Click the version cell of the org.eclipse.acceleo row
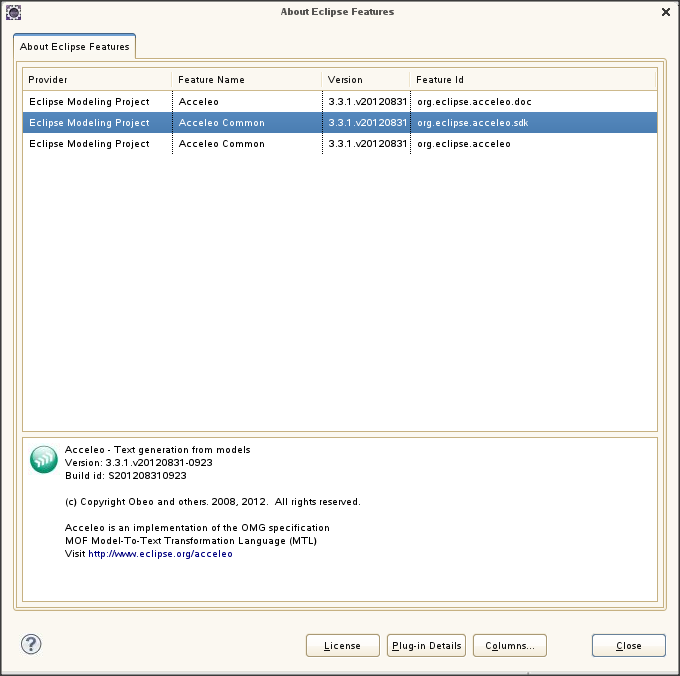Viewport: 680px width, 676px height. tap(367, 144)
